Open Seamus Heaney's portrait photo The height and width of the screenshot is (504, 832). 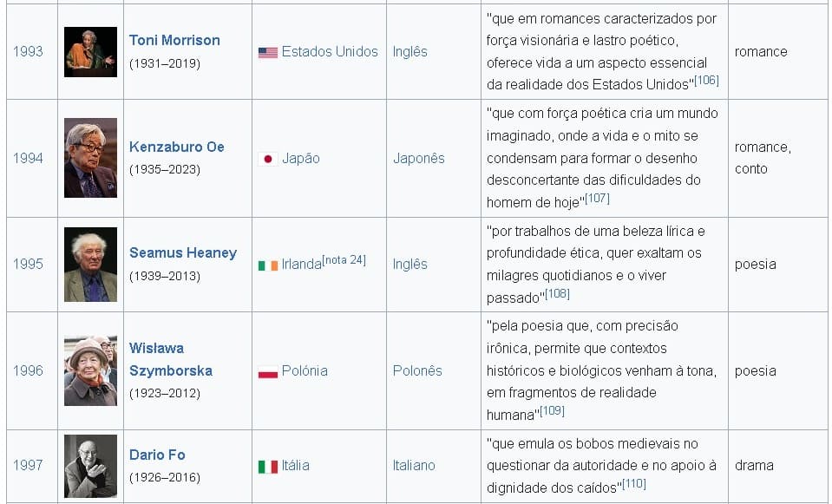click(x=90, y=264)
